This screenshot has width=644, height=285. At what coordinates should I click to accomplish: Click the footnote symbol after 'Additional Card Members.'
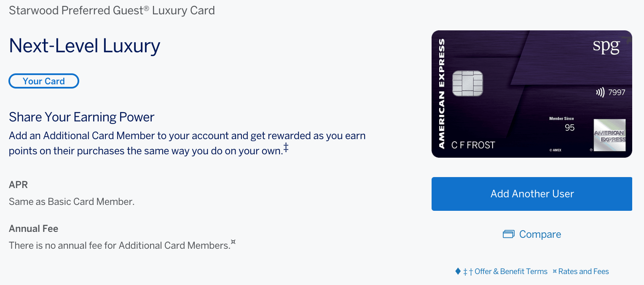tap(233, 242)
